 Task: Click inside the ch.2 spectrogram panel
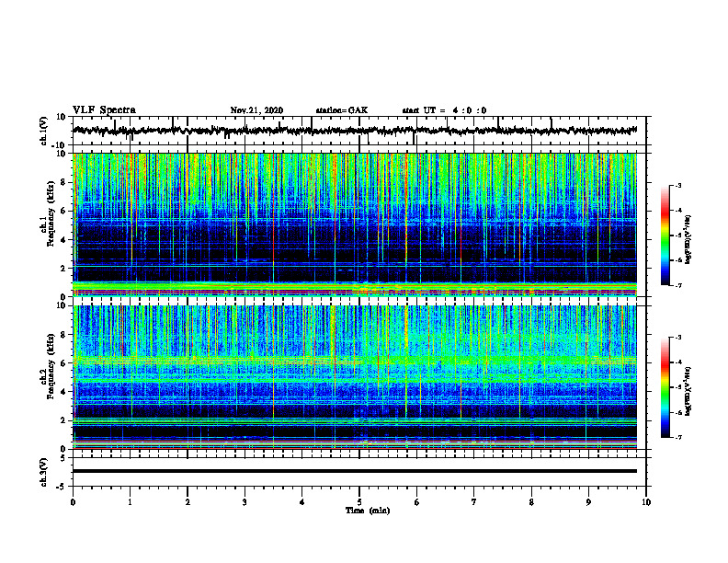click(355, 377)
